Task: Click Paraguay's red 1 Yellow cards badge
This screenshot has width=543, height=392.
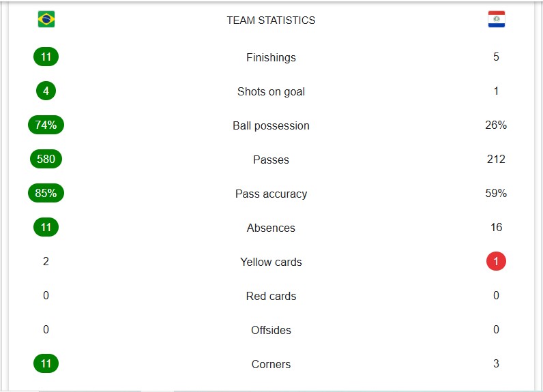Action: [x=496, y=261]
